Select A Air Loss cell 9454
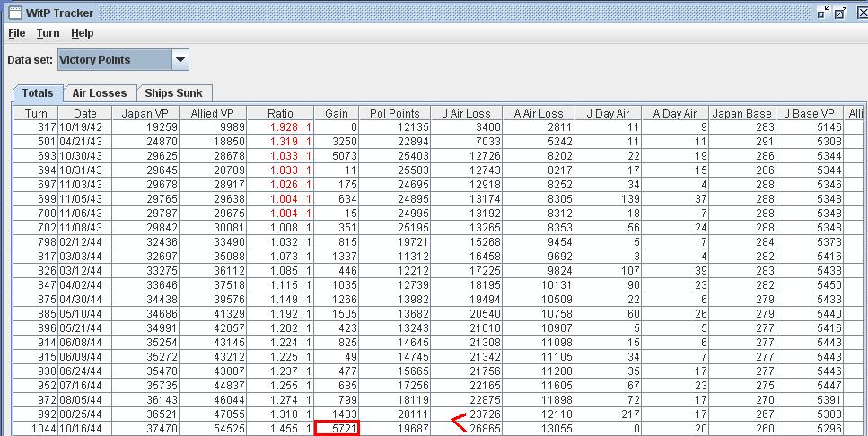868x436 pixels. point(538,242)
